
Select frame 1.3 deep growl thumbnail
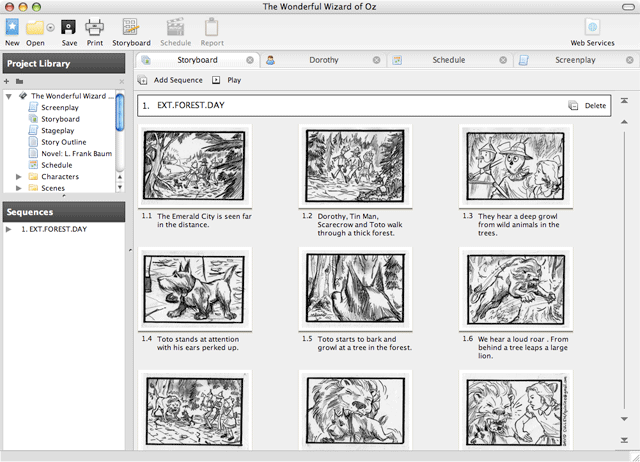coord(515,166)
